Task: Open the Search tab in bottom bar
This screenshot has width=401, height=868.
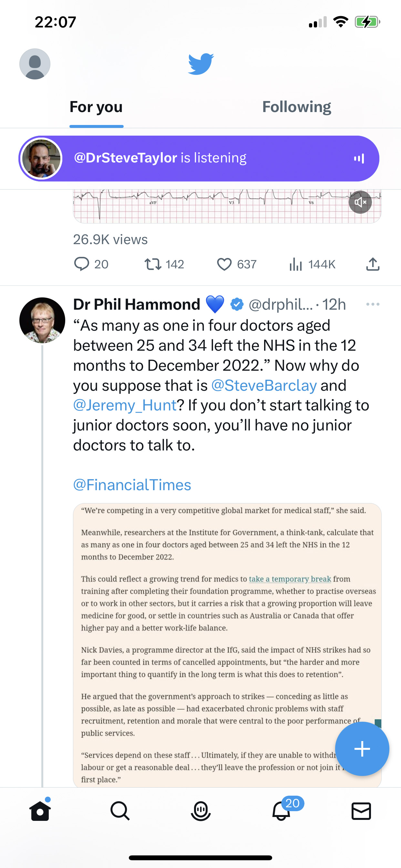Action: (x=120, y=811)
